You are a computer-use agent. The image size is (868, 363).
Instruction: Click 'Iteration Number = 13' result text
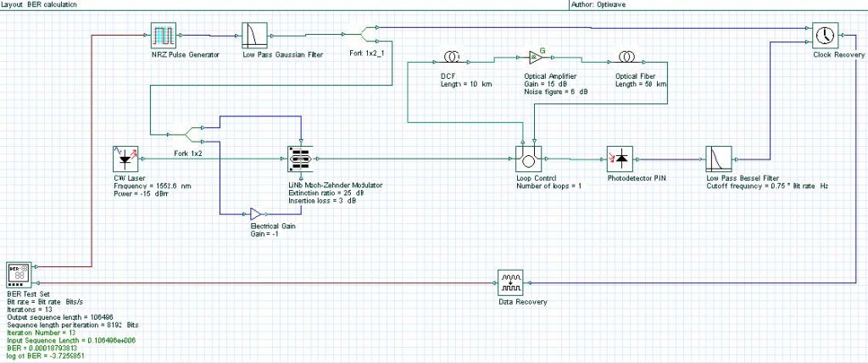(41, 332)
